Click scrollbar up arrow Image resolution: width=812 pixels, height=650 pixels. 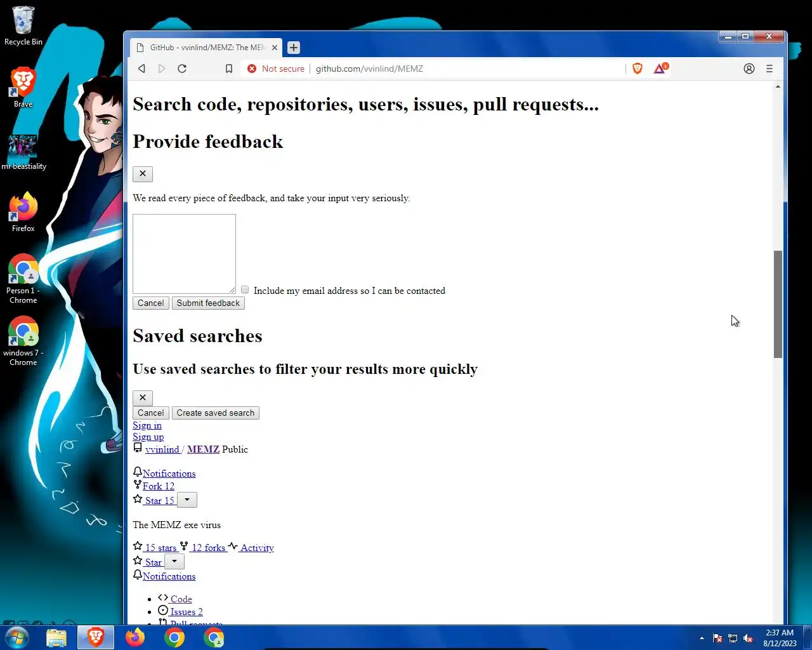point(778,86)
